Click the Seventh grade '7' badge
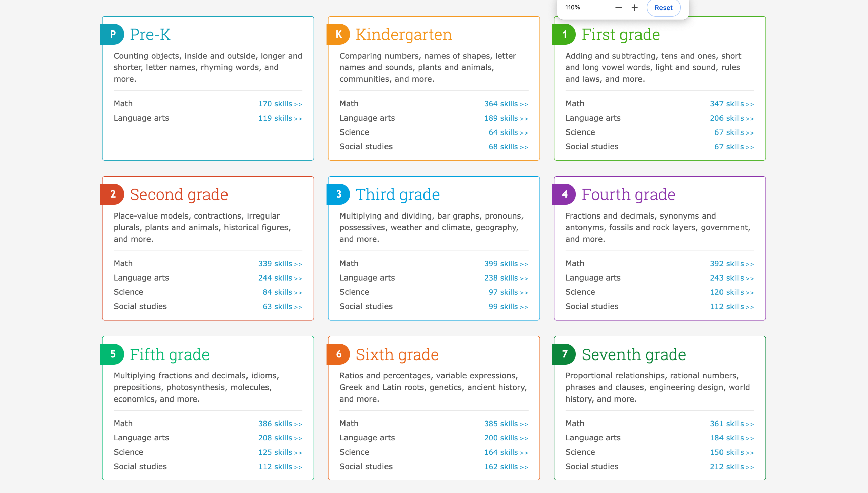Viewport: 868px width, 493px height. click(x=564, y=354)
